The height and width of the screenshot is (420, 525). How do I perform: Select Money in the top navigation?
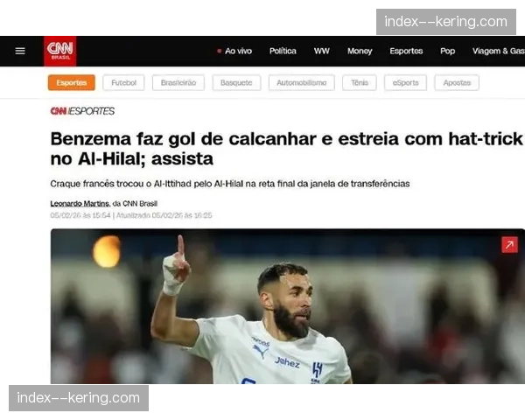click(360, 51)
